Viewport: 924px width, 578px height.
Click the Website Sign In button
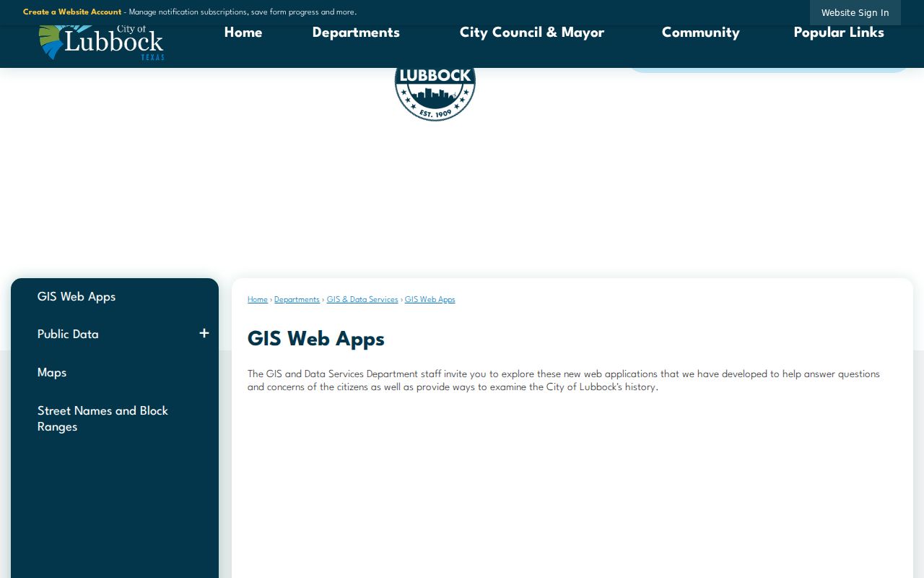click(855, 12)
